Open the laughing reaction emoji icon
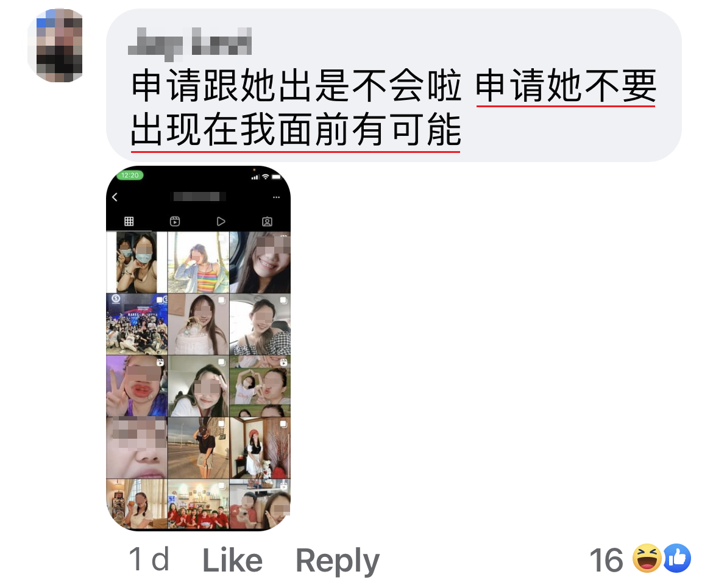Image resolution: width=713 pixels, height=588 pixels. (x=648, y=558)
